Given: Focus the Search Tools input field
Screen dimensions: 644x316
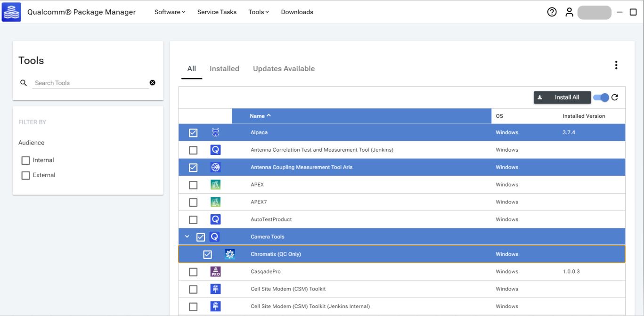Looking at the screenshot, I should click(90, 83).
